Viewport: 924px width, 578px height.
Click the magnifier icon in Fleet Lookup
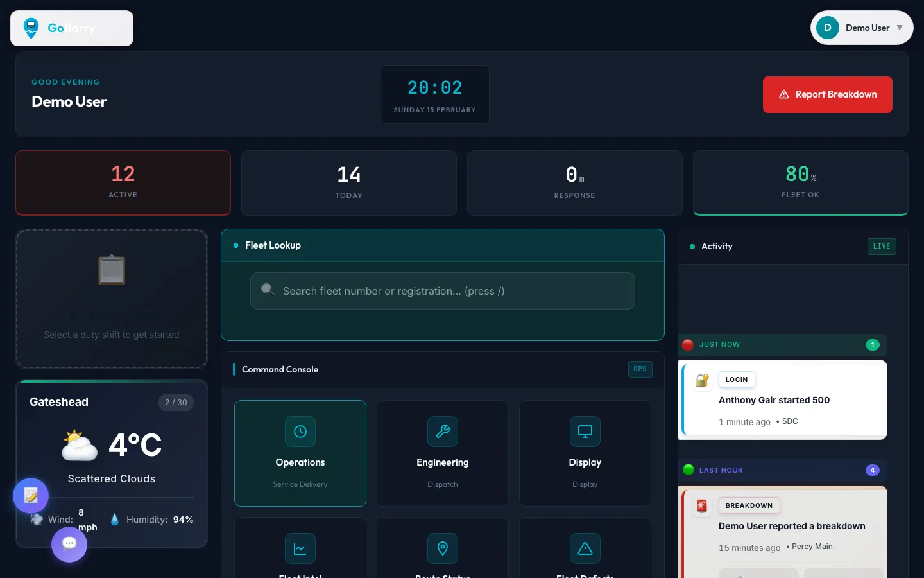(268, 290)
